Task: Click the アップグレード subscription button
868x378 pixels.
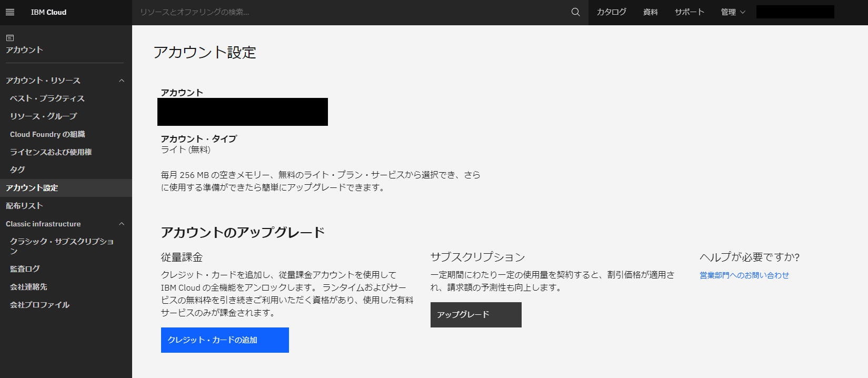Action: coord(476,315)
